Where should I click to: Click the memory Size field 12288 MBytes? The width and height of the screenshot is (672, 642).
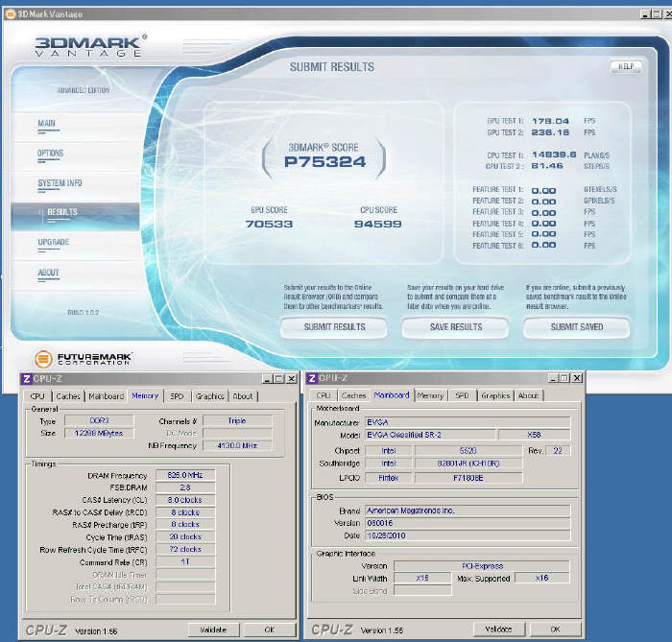coord(99,433)
